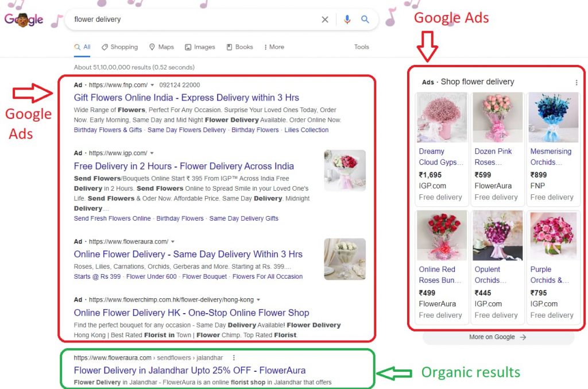
Task: Switch to the Maps tab
Action: pyautogui.click(x=161, y=47)
